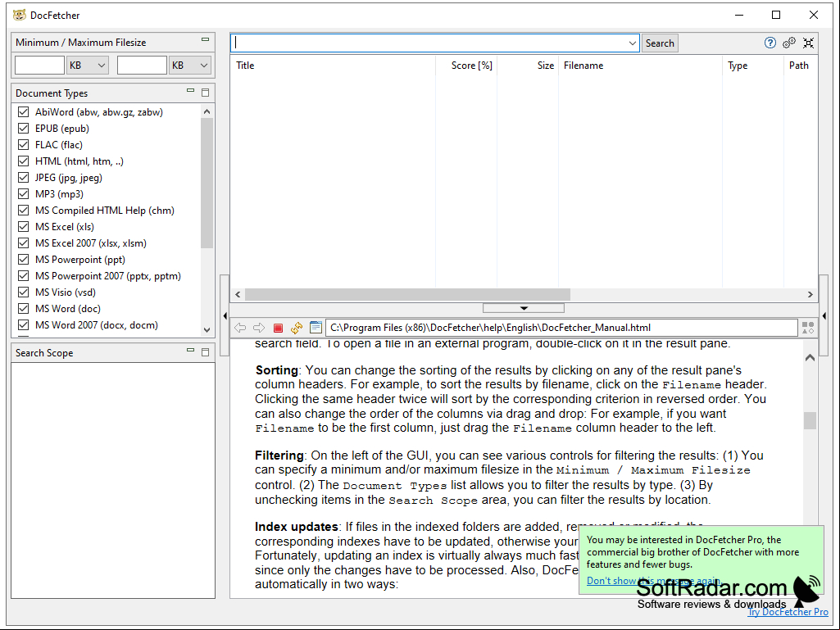
Task: Reload the preview with the refresh icon
Action: click(297, 328)
